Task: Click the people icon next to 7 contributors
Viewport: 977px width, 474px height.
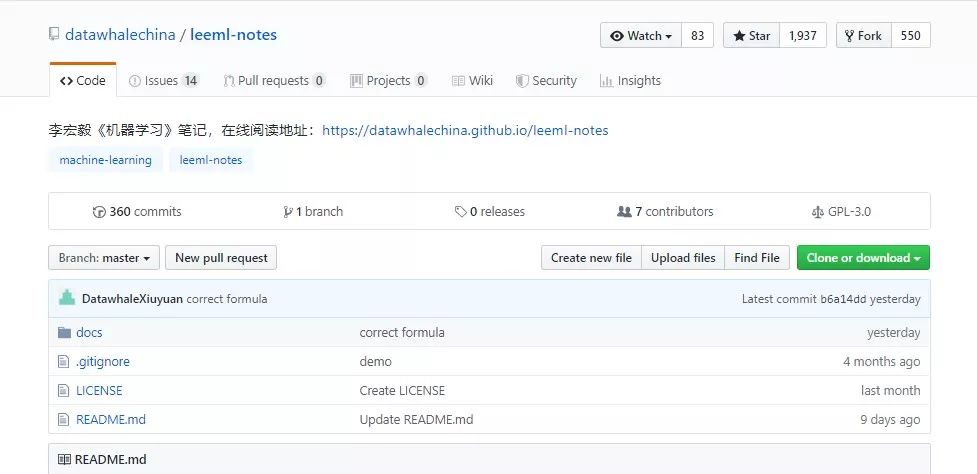Action: (624, 212)
